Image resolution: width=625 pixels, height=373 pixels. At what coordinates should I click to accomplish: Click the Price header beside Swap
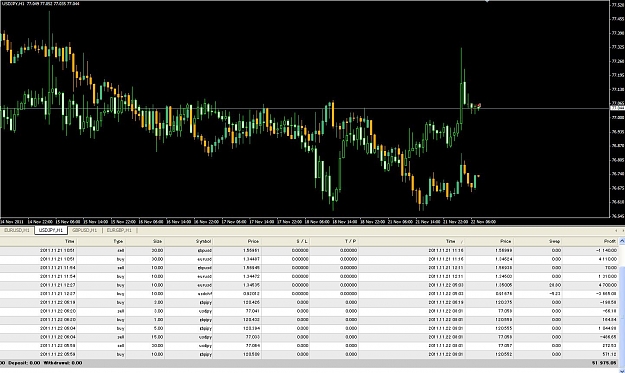505,241
